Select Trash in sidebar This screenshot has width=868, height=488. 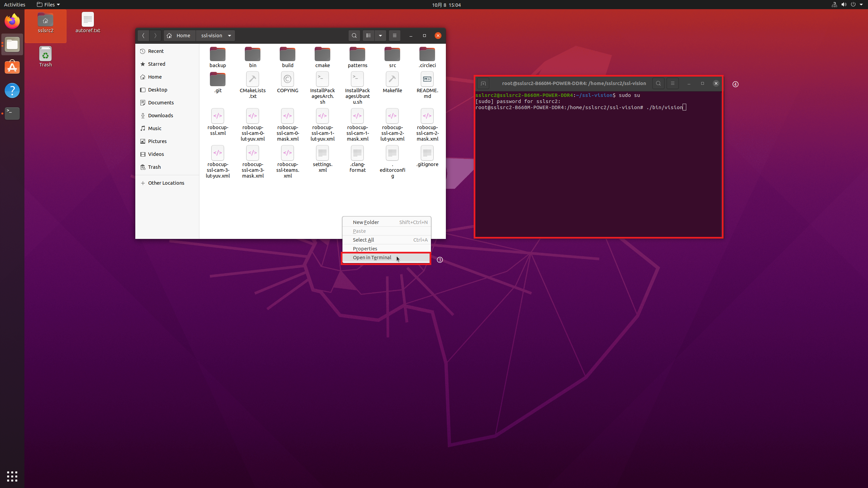coord(167,167)
